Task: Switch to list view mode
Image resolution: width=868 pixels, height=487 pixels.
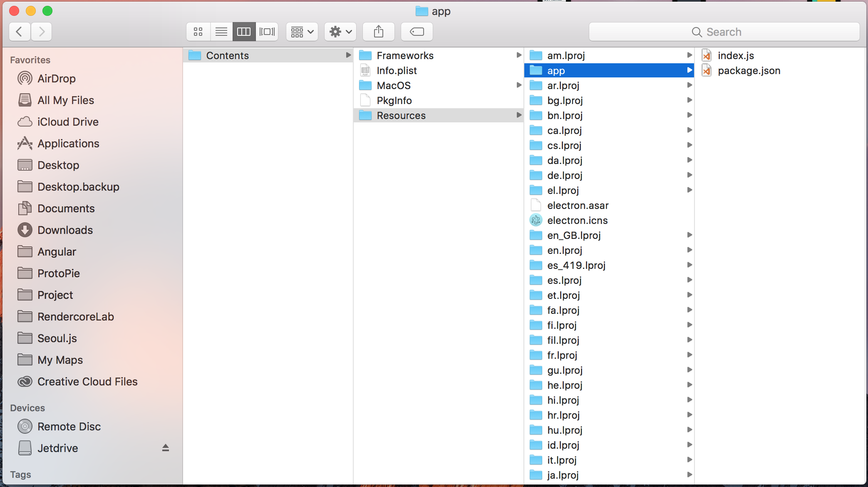Action: 221,32
